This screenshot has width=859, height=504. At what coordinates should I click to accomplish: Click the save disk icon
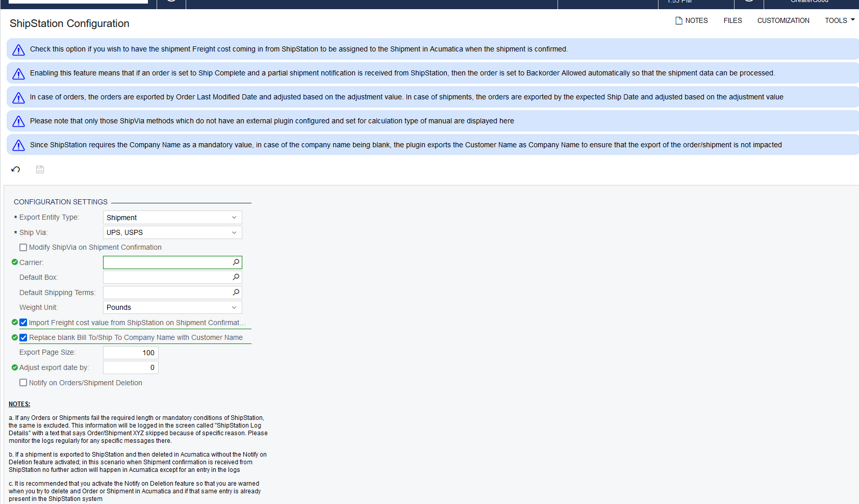[40, 169]
